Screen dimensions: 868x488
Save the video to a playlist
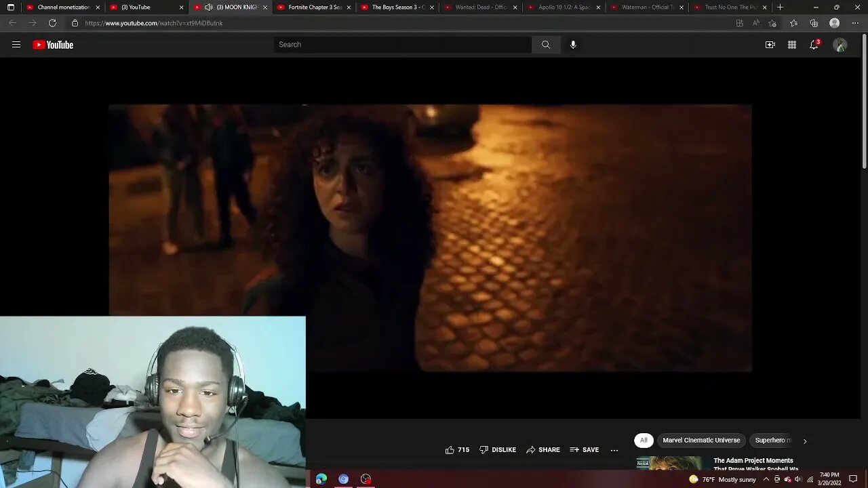point(585,450)
